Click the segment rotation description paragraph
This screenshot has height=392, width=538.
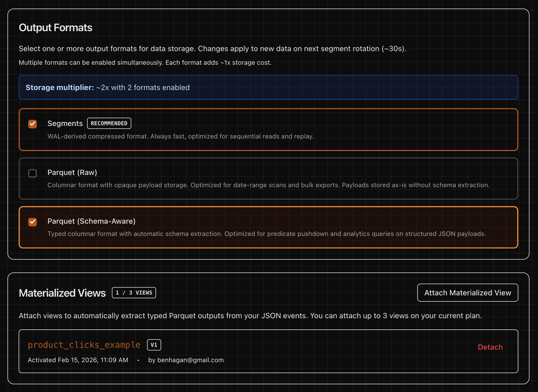(x=213, y=49)
